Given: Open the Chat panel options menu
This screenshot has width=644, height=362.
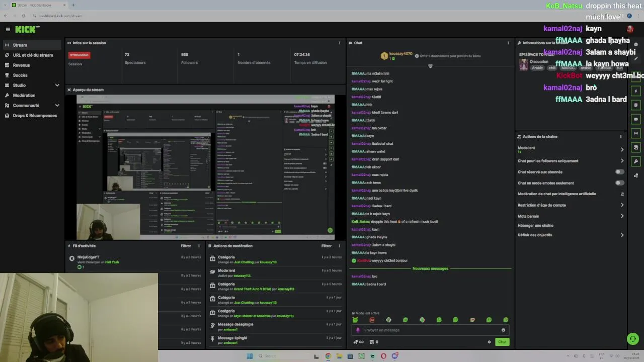Looking at the screenshot, I should [508, 43].
